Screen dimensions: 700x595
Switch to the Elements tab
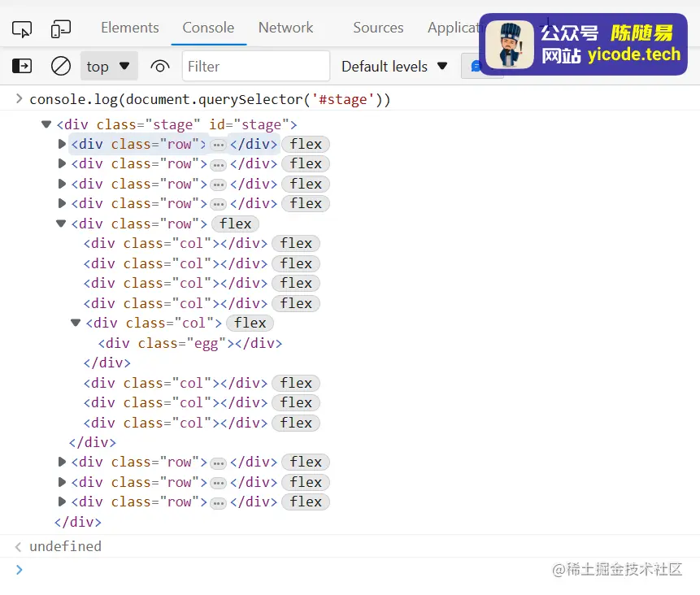[129, 27]
